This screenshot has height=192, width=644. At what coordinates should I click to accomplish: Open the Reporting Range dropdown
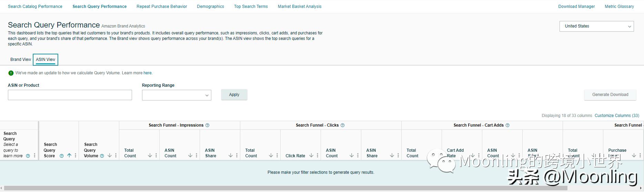click(177, 95)
